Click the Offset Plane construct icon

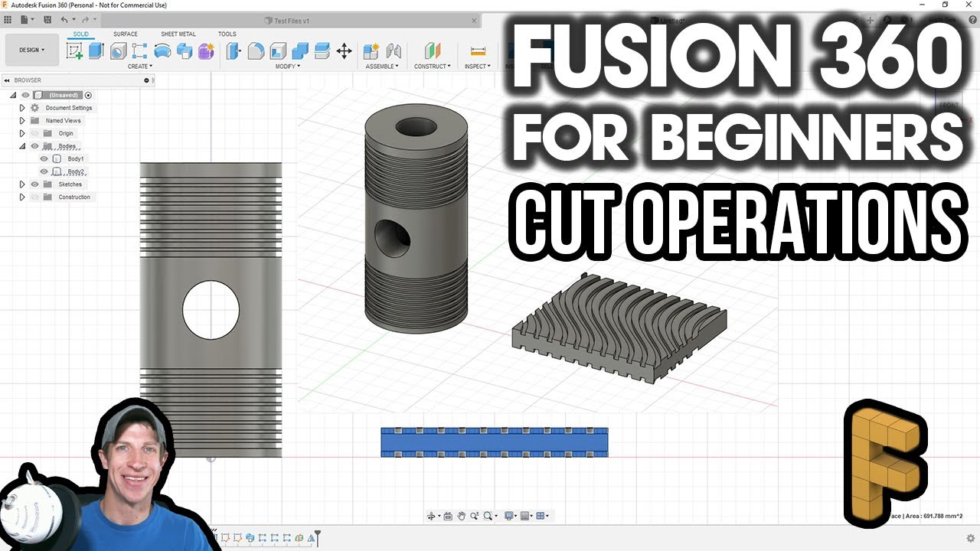pos(433,51)
